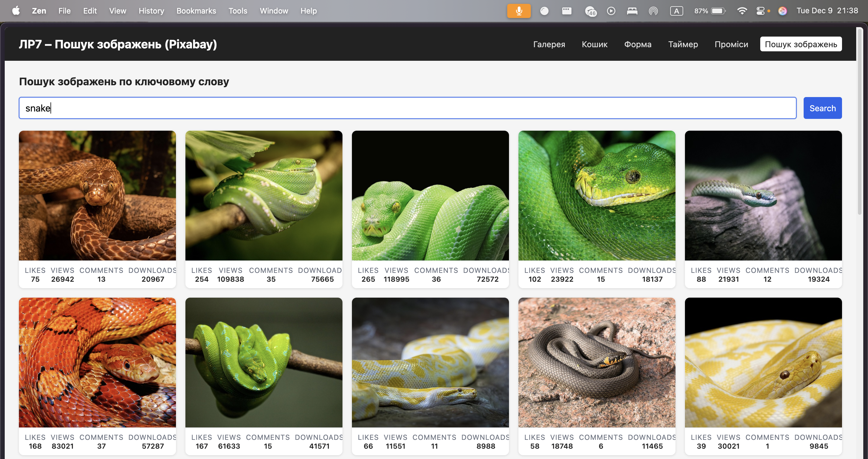Viewport: 868px width, 459px height.
Task: Click the AirDrop radar icon in menu bar
Action: point(653,11)
